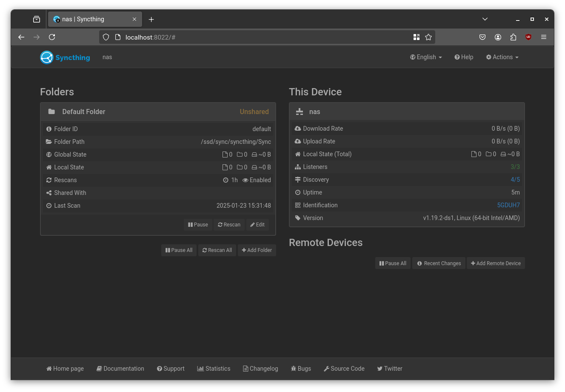Viewport: 565px width, 392px height.
Task: Click Pause All under Remote Devices
Action: click(x=392, y=263)
